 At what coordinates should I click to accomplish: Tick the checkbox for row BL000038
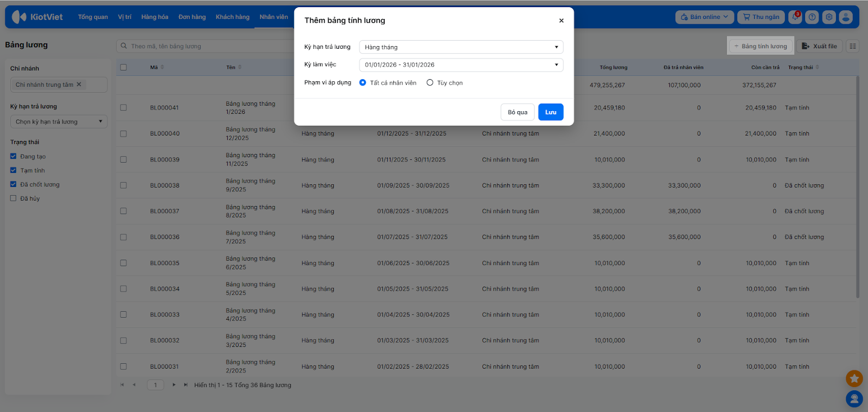pos(124,185)
